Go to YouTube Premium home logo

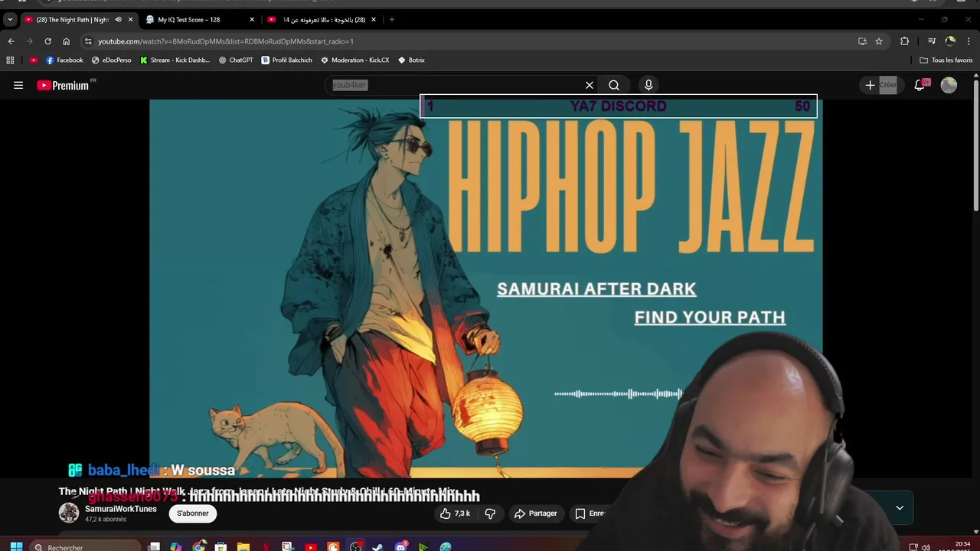click(63, 86)
